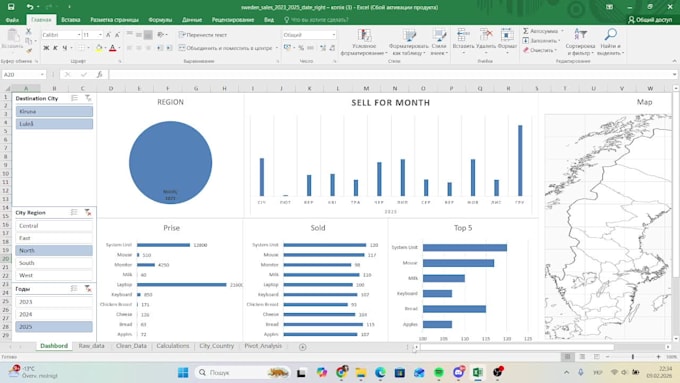Viewport: 680px width, 383px height.
Task: Click the Windows Start button on taskbar
Action: pos(183,373)
